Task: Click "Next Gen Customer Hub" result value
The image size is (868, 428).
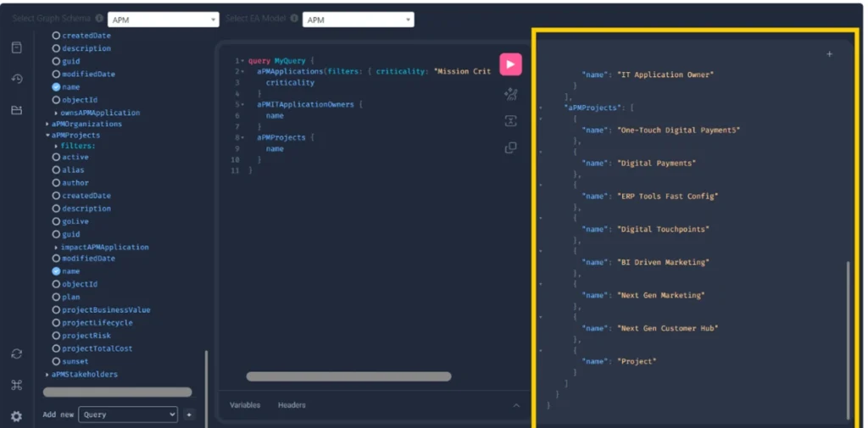Action: [x=668, y=328]
